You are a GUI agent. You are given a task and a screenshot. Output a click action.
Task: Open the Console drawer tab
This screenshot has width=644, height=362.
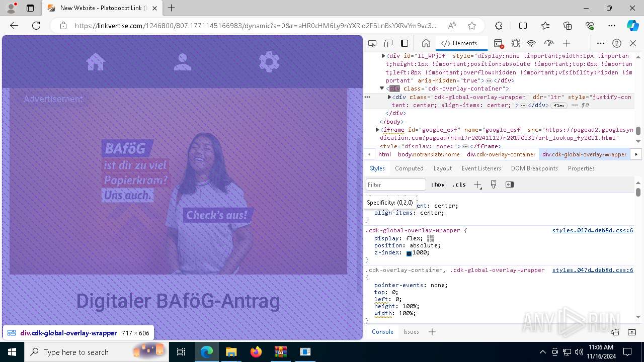[382, 332]
